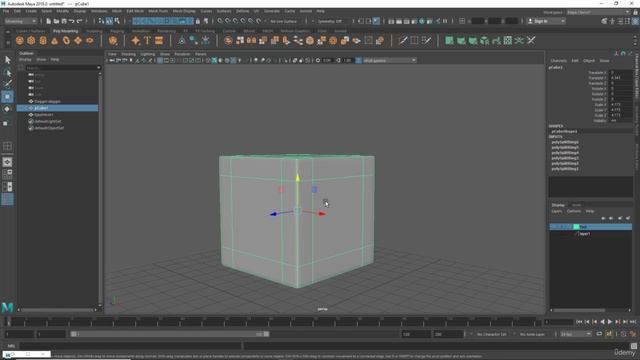Toggle the Channel Box display button
The width and height of the screenshot is (640, 360).
[635, 21]
